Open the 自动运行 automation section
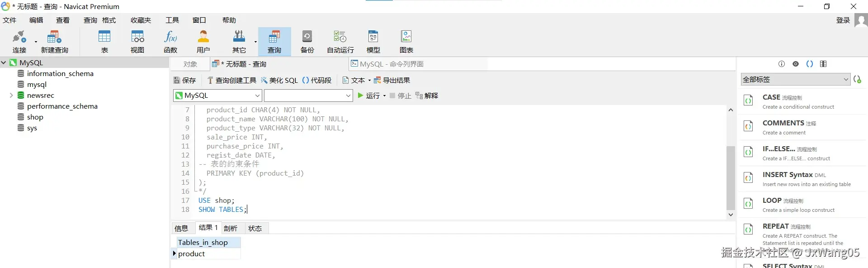The width and height of the screenshot is (868, 268). pos(340,42)
